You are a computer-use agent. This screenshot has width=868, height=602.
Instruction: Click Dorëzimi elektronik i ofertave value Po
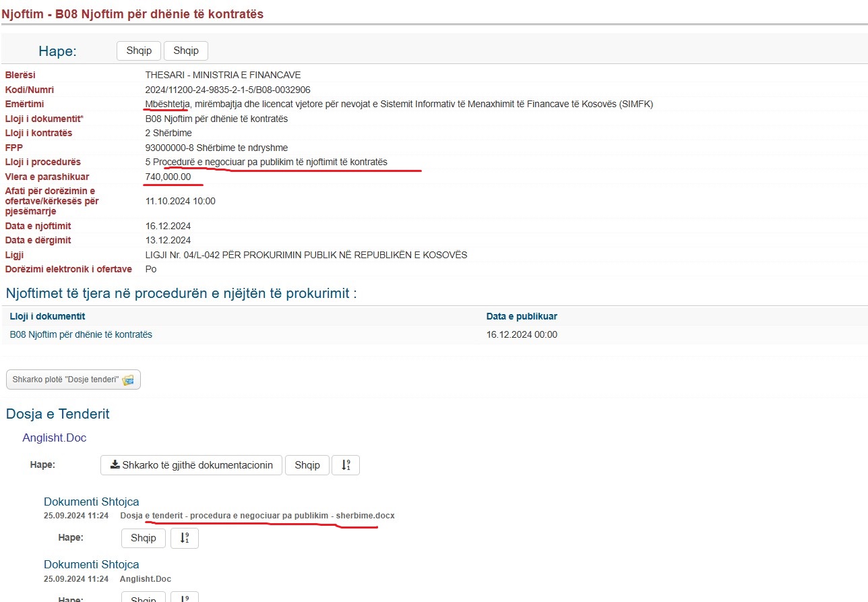tap(151, 269)
